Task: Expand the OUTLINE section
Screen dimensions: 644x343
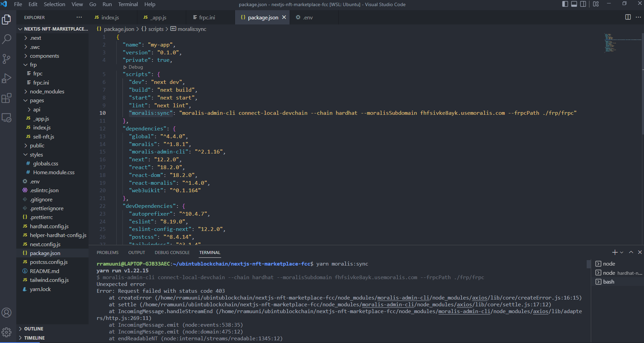Action: (53, 329)
